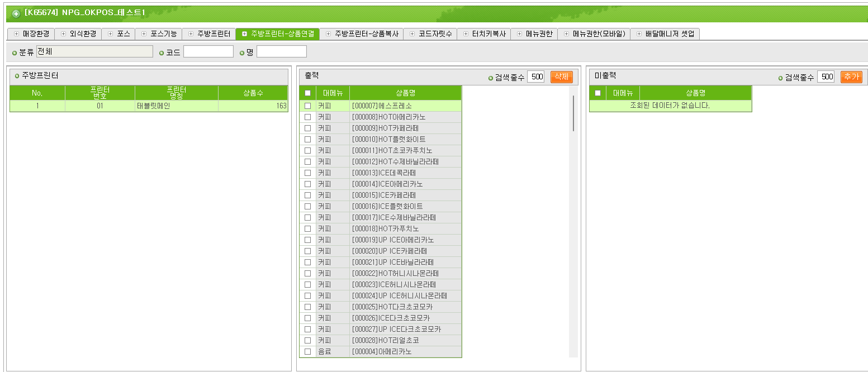Toggle select-all checkbox in 미출력 header

tap(597, 93)
